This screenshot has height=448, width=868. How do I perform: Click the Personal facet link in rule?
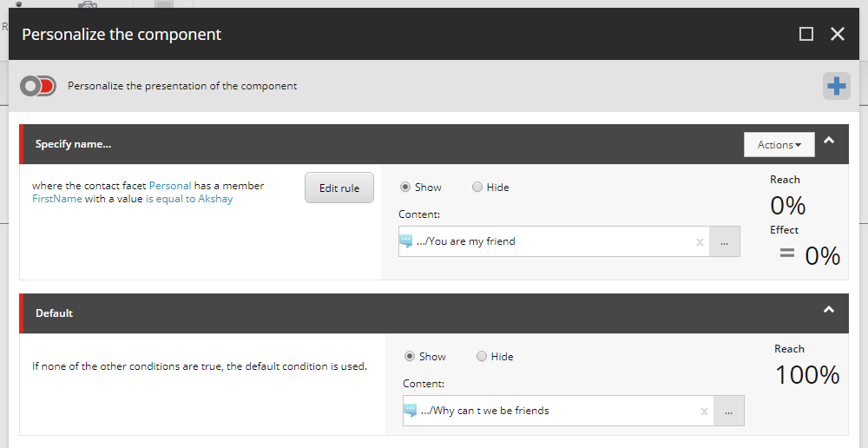click(x=170, y=186)
